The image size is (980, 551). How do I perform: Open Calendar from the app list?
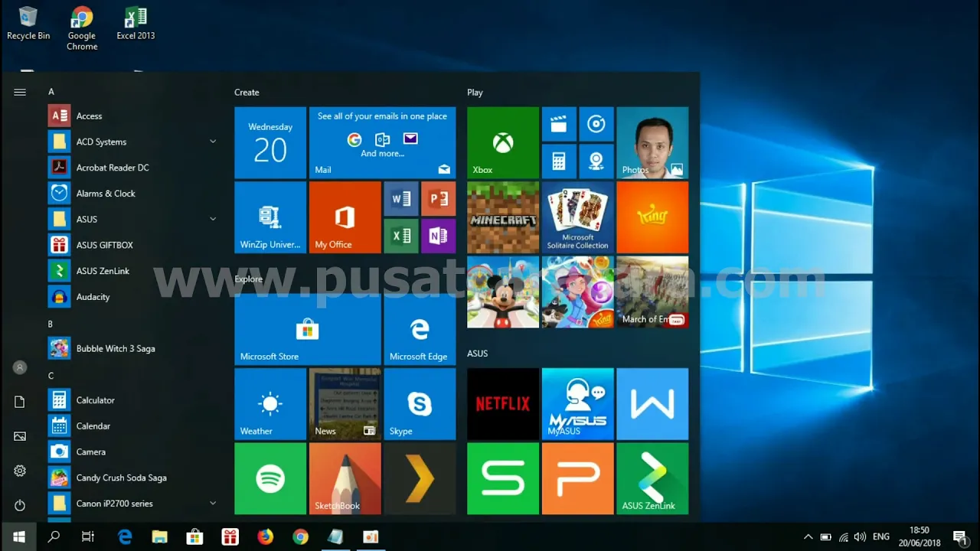133,426
